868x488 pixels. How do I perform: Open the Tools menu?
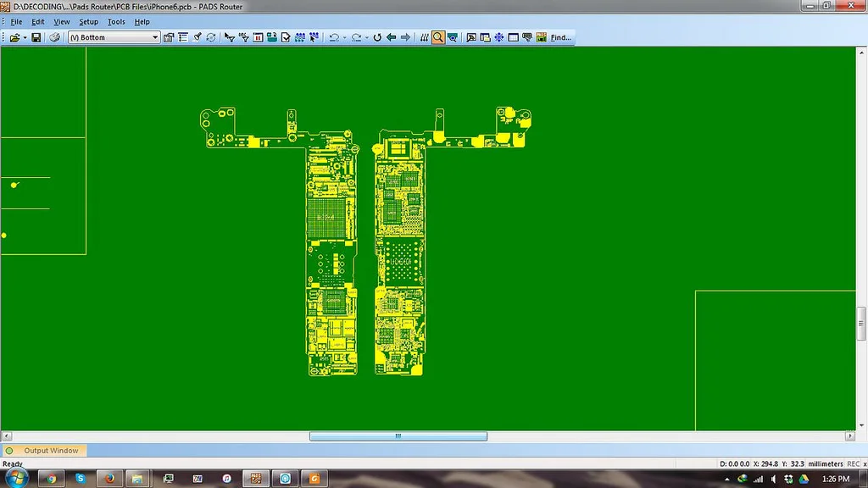(116, 21)
